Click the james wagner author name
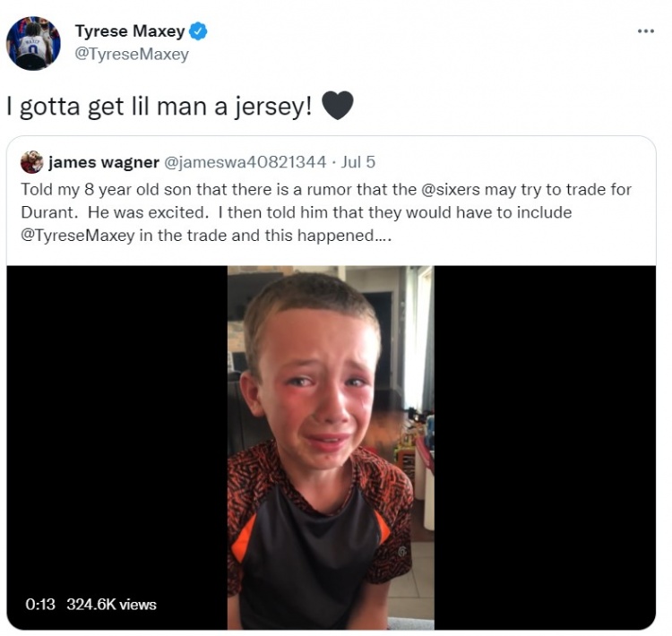 point(104,162)
